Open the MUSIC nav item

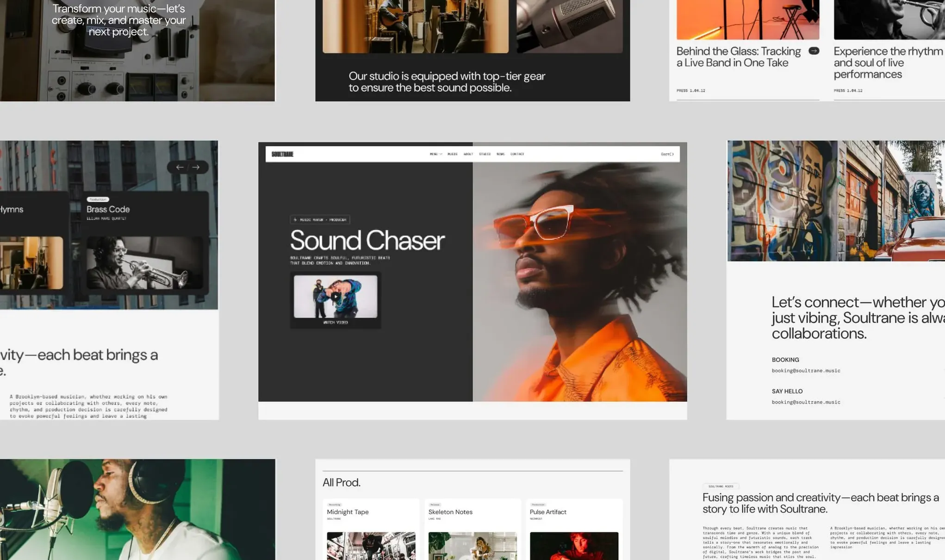(x=453, y=154)
